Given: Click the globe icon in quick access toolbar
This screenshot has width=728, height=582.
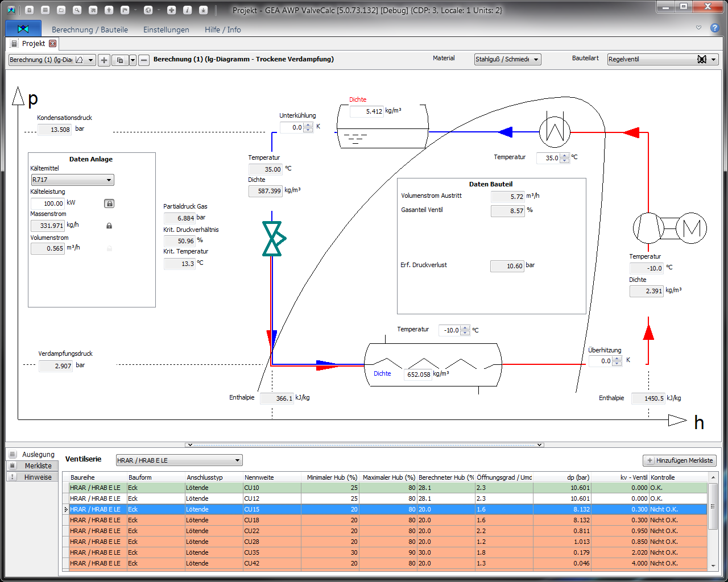Looking at the screenshot, I should pyautogui.click(x=148, y=10).
